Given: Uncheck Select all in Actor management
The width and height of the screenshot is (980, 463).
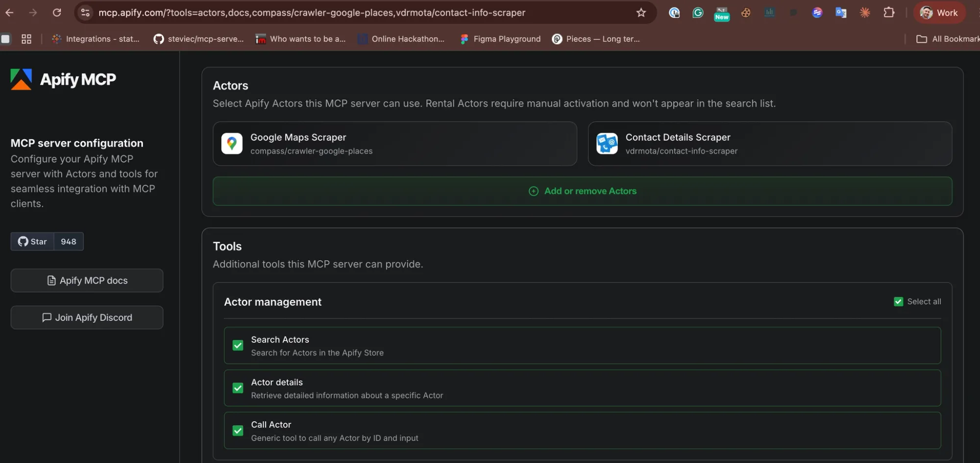Looking at the screenshot, I should coord(899,301).
